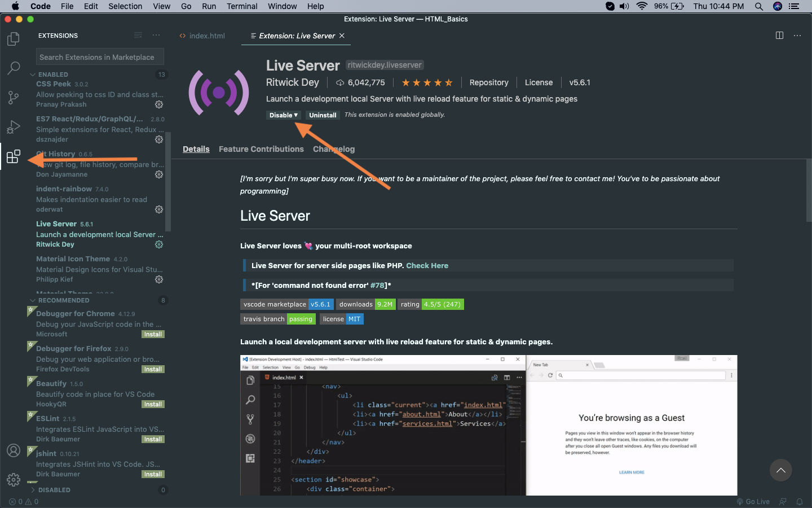Open the feedback icon in status bar
The width and height of the screenshot is (812, 508).
[783, 501]
